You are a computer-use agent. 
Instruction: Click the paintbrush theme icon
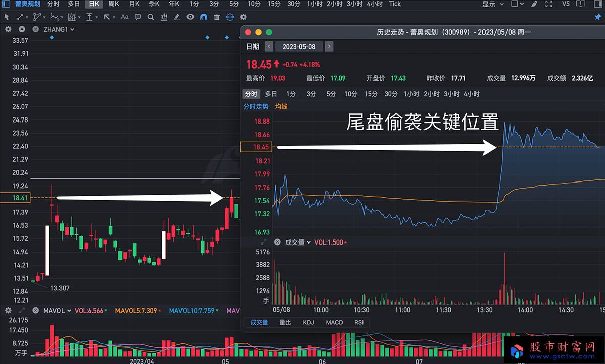(x=535, y=4)
